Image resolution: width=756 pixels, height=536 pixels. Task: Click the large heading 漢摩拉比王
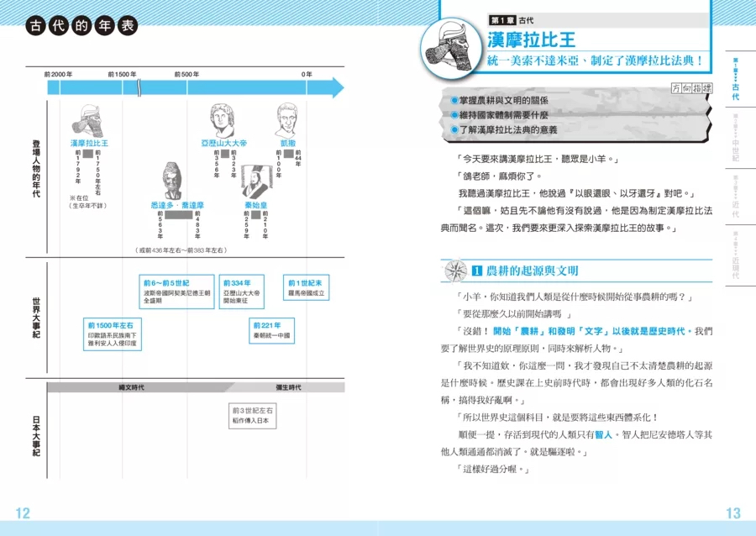(532, 40)
